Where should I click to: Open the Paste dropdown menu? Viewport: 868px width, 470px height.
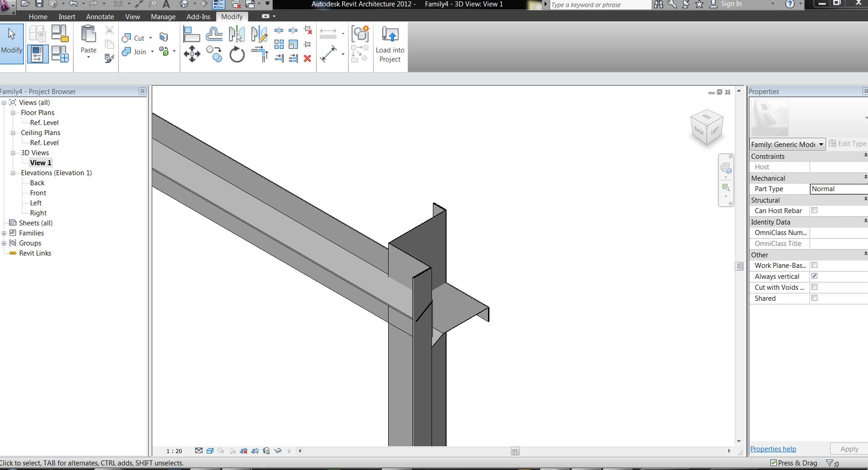(x=88, y=57)
